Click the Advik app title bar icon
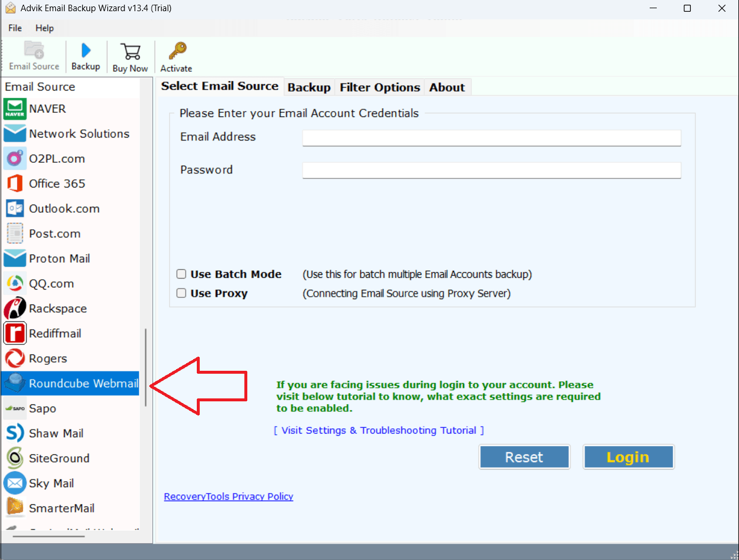739x560 pixels. click(x=10, y=8)
